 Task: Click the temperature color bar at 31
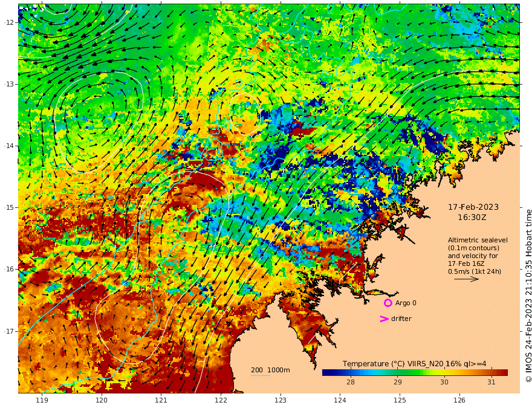(x=491, y=373)
